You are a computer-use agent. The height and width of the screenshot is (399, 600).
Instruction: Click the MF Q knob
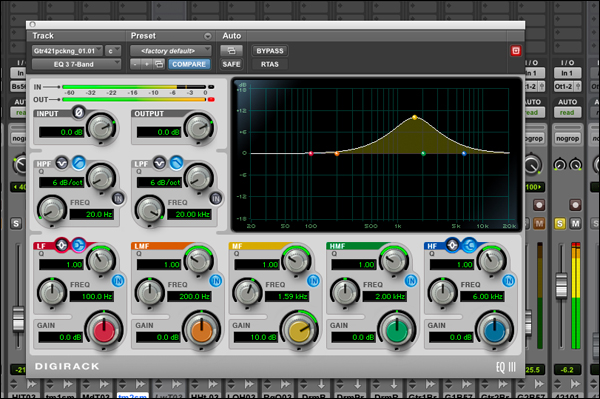click(x=296, y=261)
